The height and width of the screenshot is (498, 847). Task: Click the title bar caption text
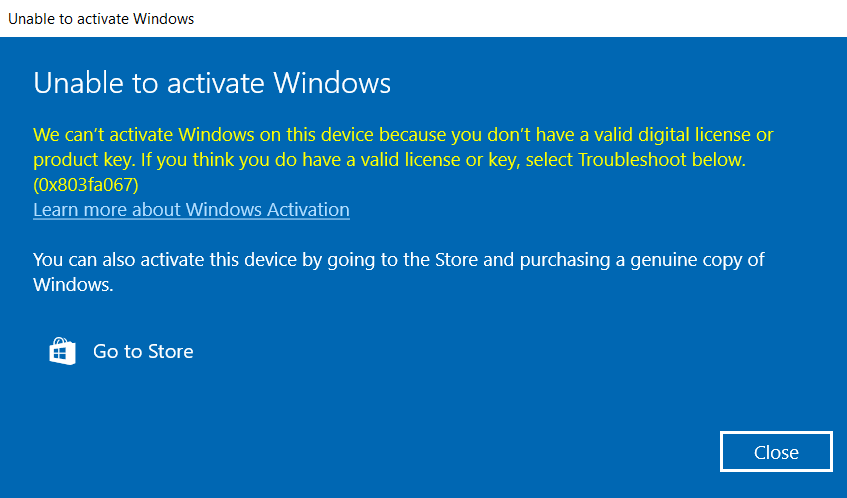101,18
